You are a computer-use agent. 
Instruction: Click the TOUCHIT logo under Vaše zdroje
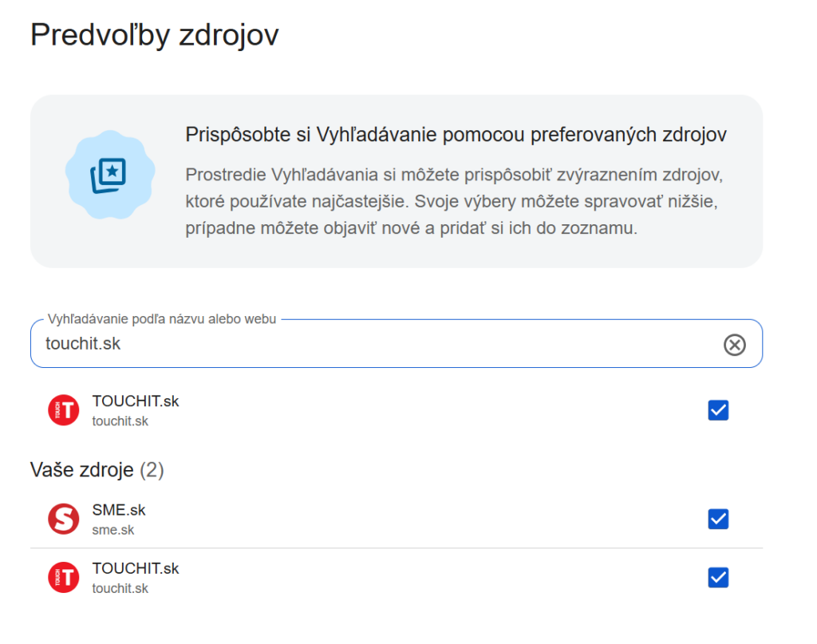pos(64,577)
